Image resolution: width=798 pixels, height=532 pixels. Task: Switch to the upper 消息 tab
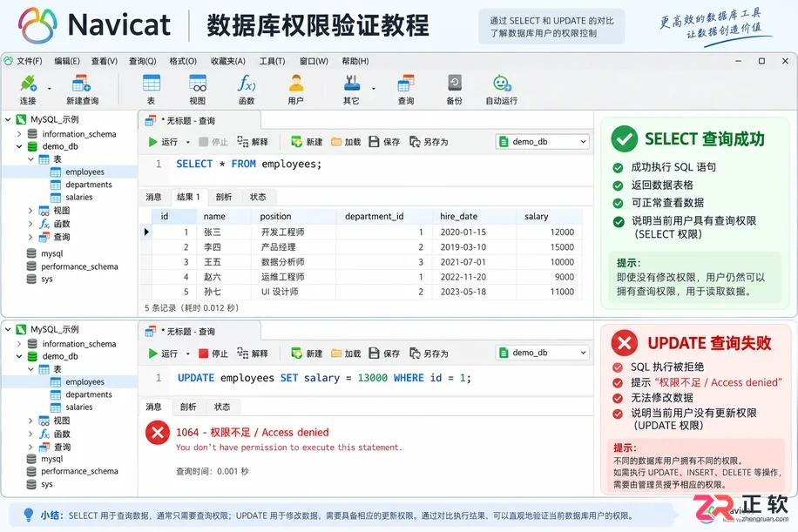tap(153, 198)
